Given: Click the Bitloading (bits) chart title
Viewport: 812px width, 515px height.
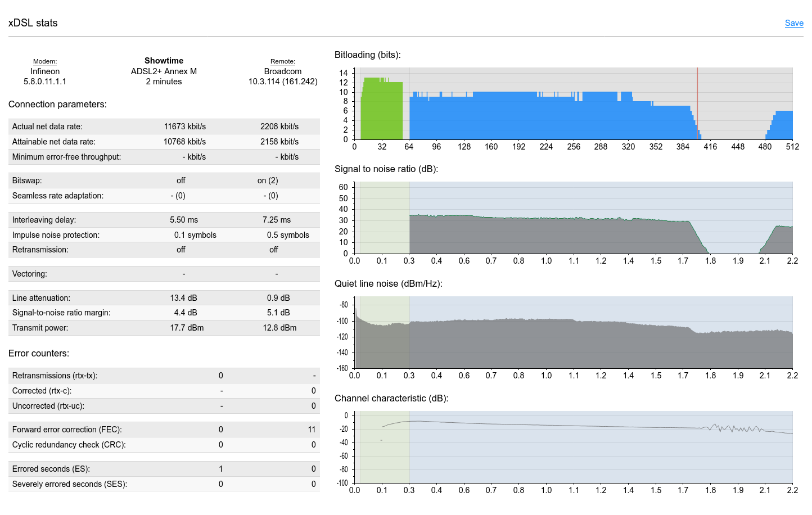Looking at the screenshot, I should click(x=368, y=55).
